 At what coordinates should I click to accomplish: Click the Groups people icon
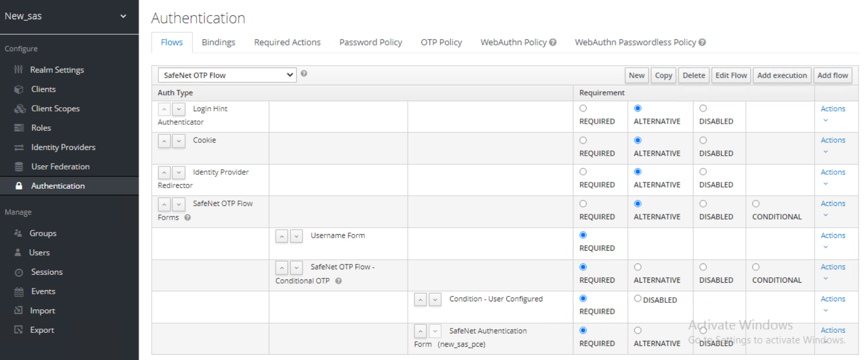(x=18, y=233)
